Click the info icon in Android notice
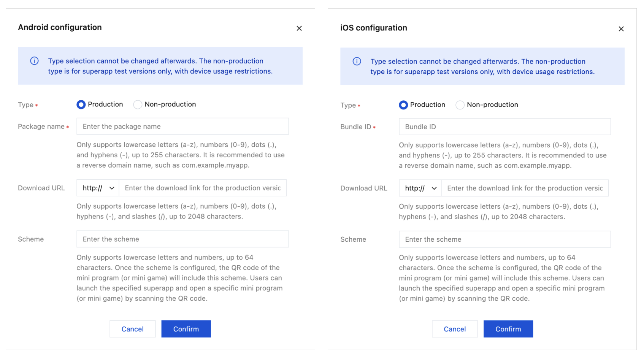 click(35, 61)
